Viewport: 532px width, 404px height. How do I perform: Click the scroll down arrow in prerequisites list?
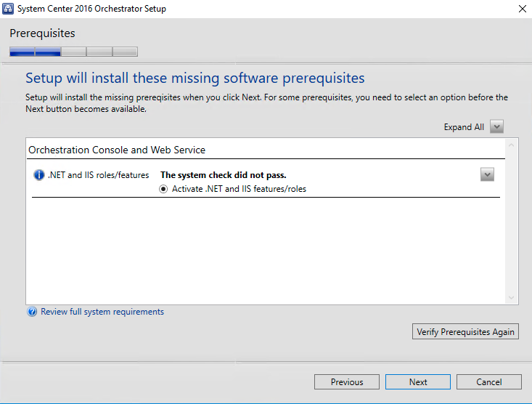(x=512, y=298)
